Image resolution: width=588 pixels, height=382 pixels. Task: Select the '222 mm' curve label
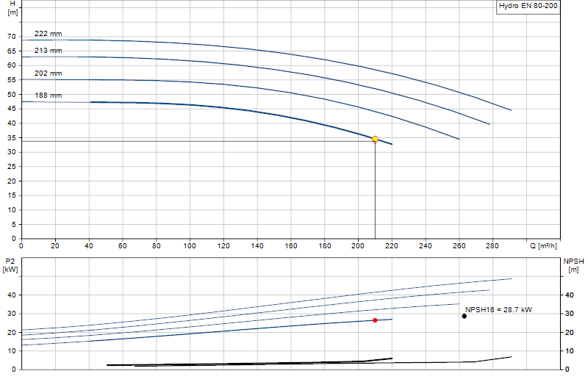point(48,34)
